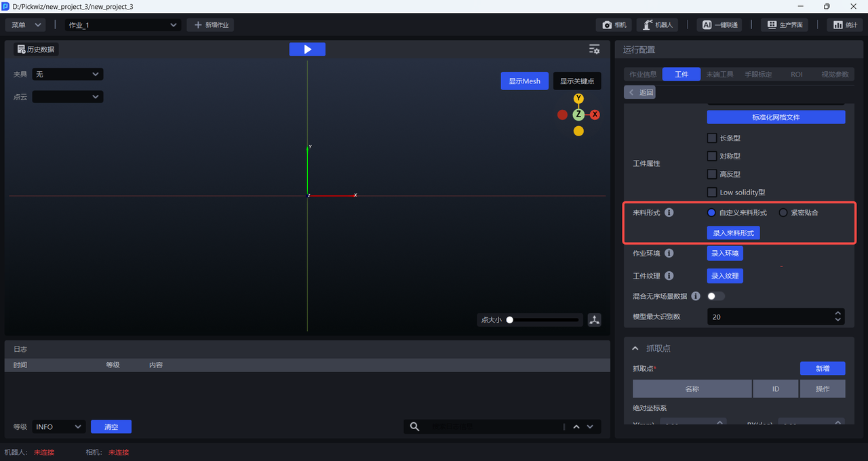The width and height of the screenshot is (868, 461).
Task: Click info icon next to 来料形式
Action: pos(669,213)
